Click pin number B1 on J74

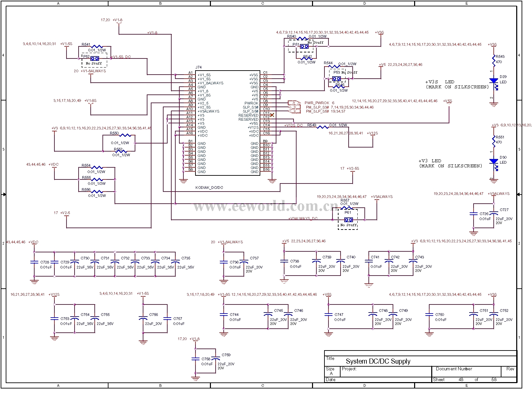190,141
